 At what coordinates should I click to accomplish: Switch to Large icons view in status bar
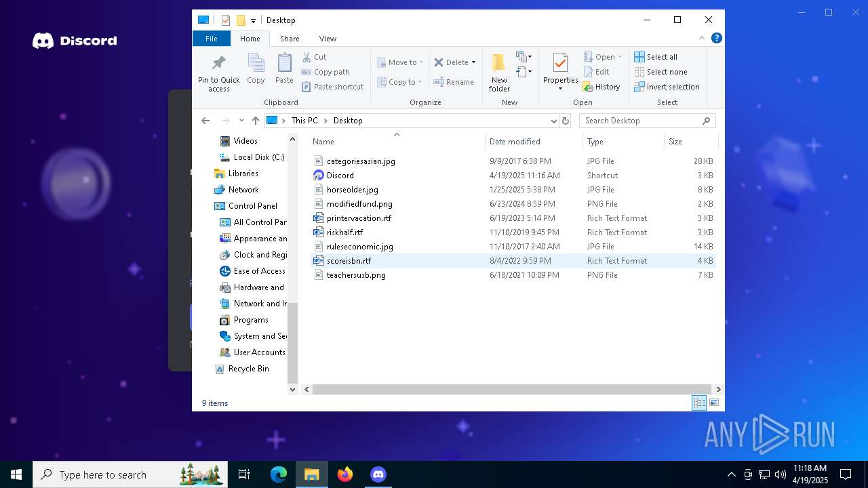click(x=714, y=403)
